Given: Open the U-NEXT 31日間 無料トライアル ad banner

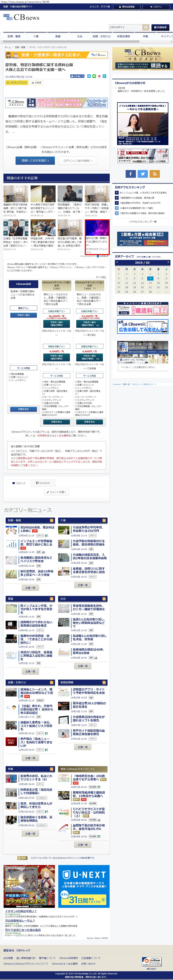Looking at the screenshot, I should 84,886.
